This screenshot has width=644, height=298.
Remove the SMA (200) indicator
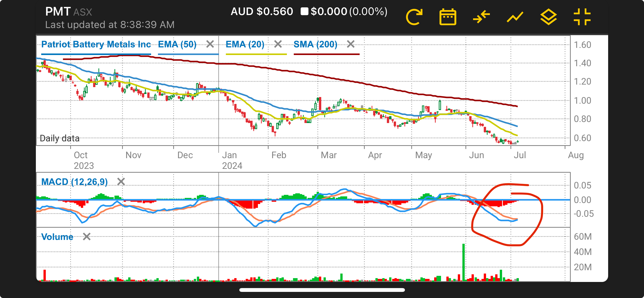pos(351,44)
